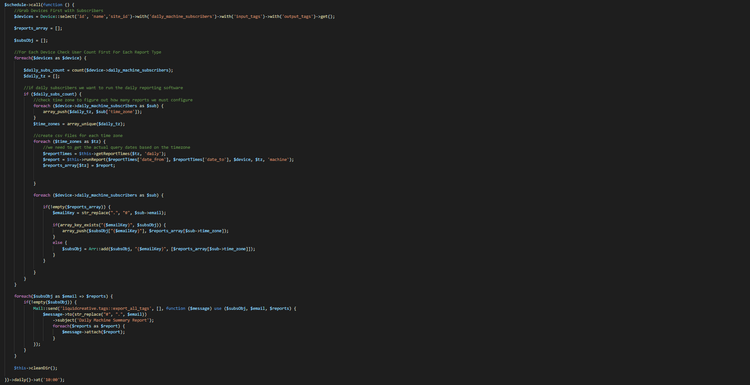Viewport: 750px width, 385px height.
Task: Click the 'Mail::send(' line
Action: tap(165, 308)
